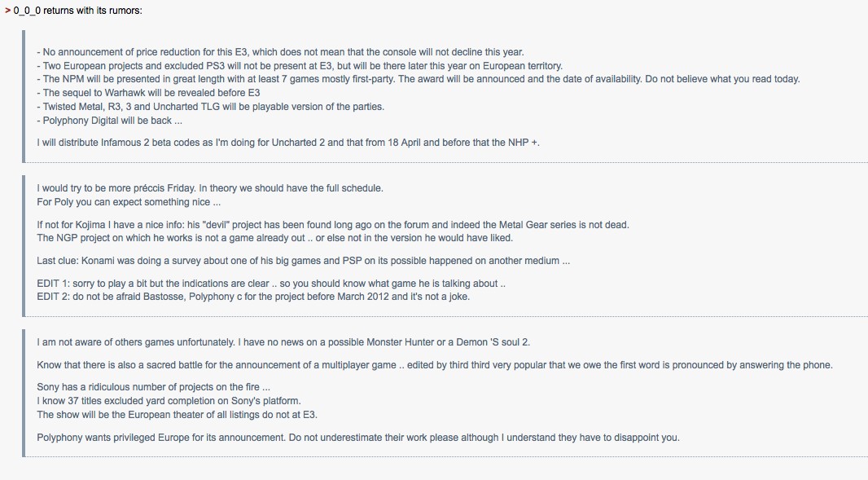Click the sentence about Kojima's 'devil' project

point(333,225)
